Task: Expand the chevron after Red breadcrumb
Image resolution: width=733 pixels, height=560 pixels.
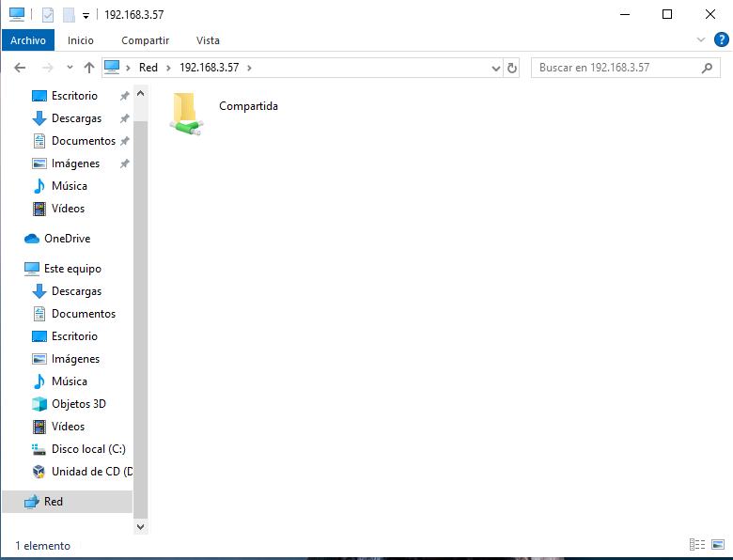Action: coord(168,68)
